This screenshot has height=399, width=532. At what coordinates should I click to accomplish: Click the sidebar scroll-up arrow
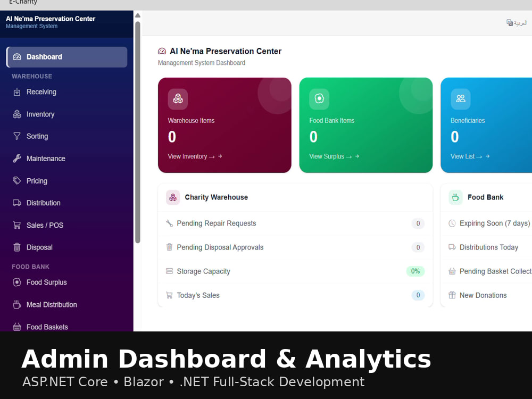[x=138, y=15]
